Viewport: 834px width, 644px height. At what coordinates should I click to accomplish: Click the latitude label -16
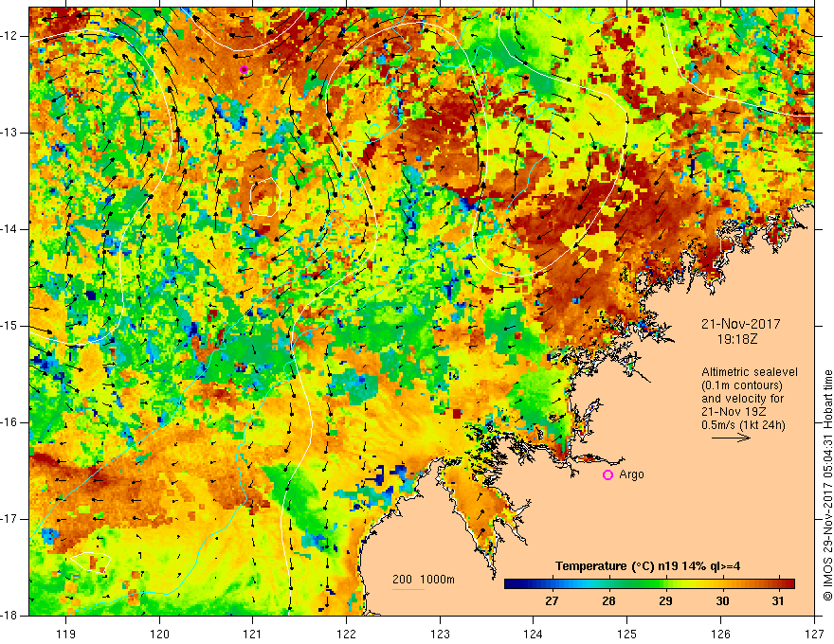[10, 422]
